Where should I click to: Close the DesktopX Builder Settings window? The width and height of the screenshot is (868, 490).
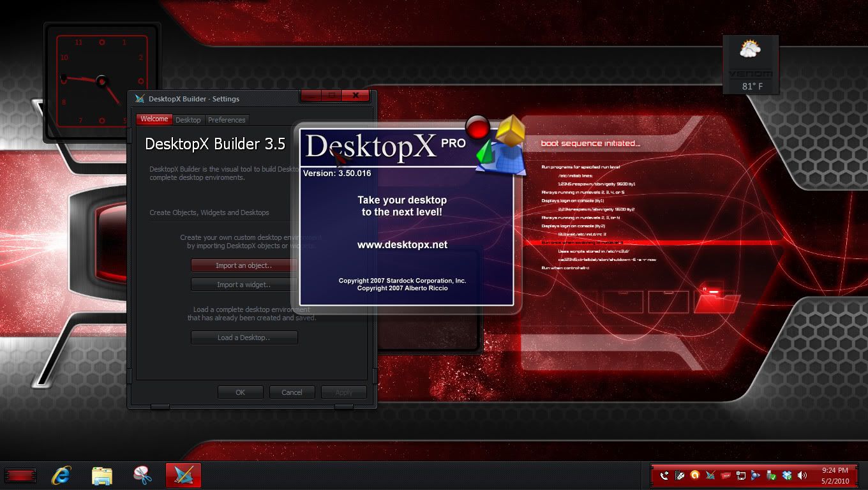[x=355, y=95]
